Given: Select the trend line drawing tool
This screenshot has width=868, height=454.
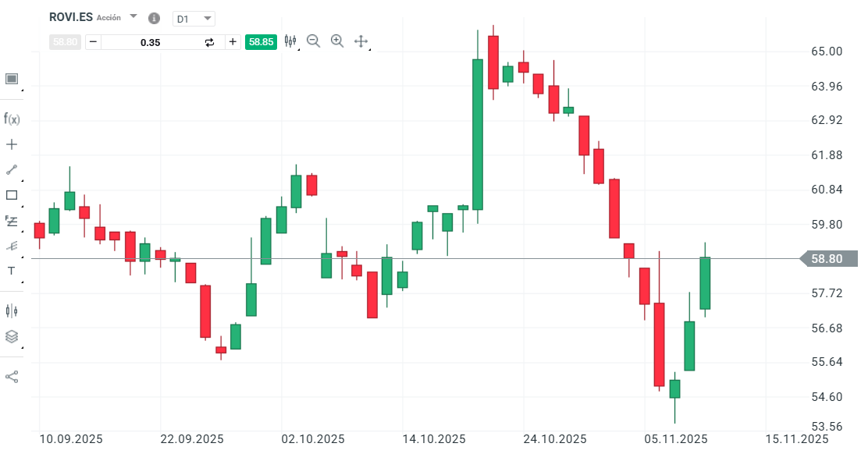Looking at the screenshot, I should pyautogui.click(x=11, y=169).
